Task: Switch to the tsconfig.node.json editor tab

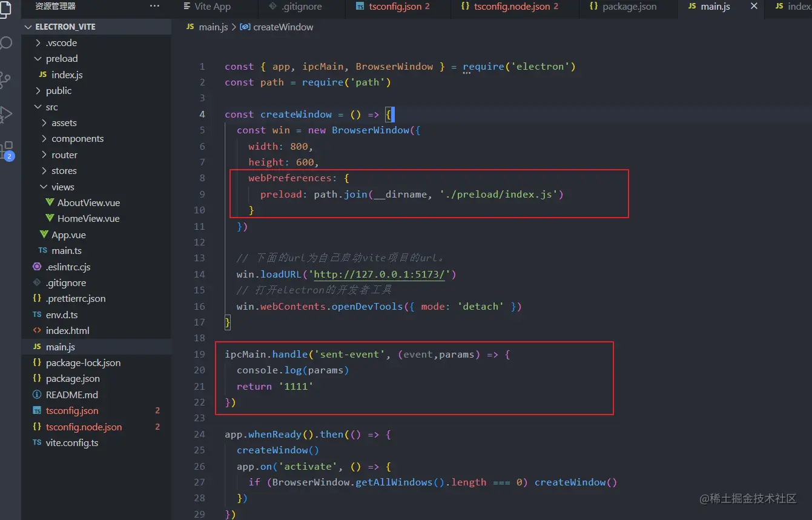Action: tap(510, 7)
